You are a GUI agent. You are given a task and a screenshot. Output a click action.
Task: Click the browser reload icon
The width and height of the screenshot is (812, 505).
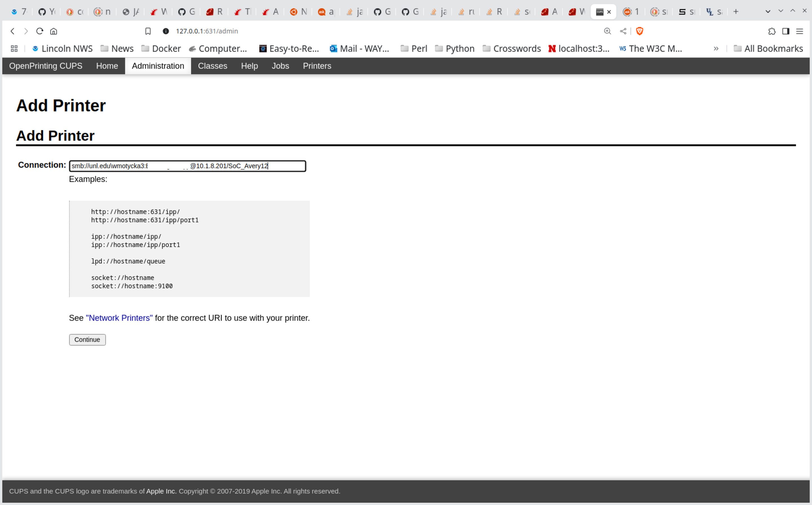coord(40,31)
